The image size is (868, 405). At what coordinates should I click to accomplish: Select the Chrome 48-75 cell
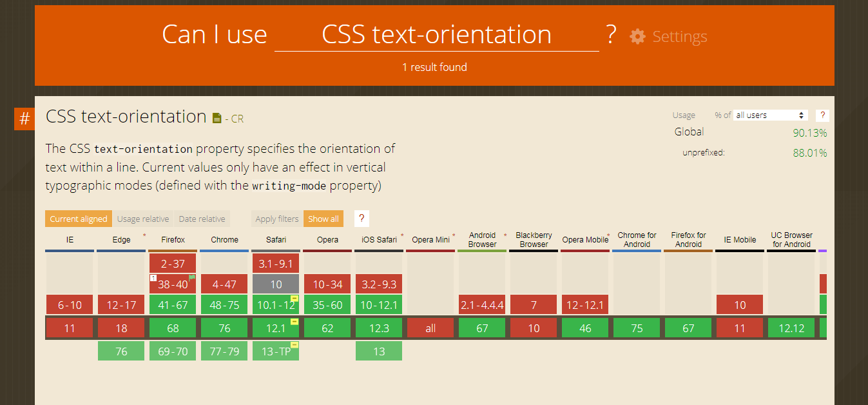click(x=224, y=305)
